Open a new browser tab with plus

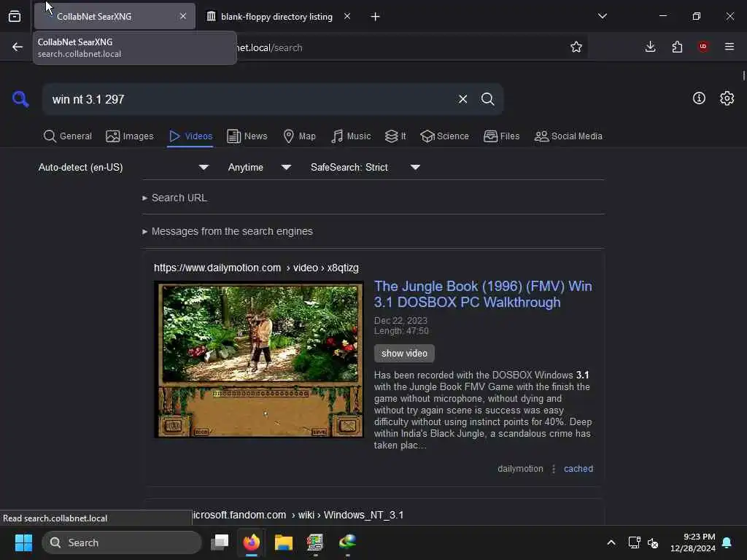[376, 17]
